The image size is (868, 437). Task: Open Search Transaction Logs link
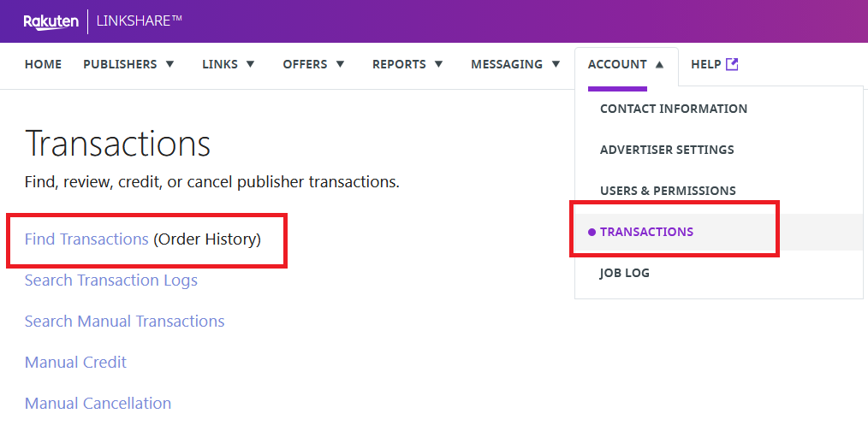point(111,281)
